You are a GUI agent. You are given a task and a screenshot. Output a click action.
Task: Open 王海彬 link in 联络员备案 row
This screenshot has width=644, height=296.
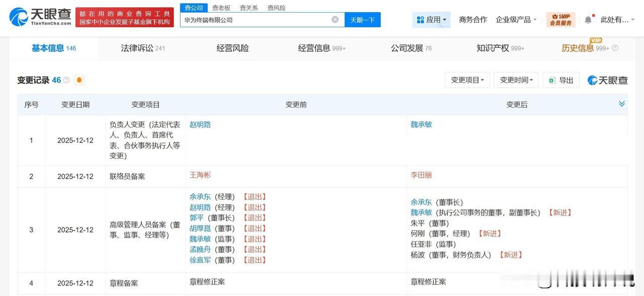200,175
